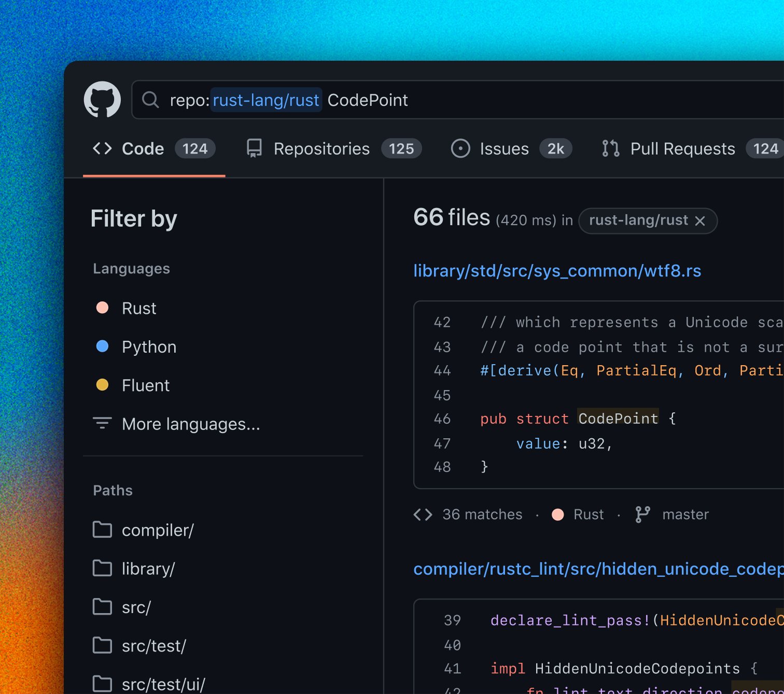
Task: Open compiler/rustc_lint hidden_unicode_codepoints file link
Action: coord(598,569)
